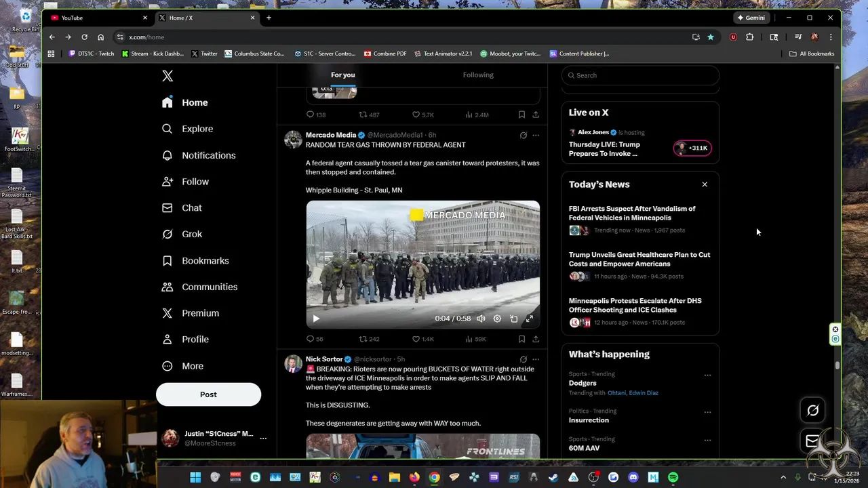Screen dimensions: 868x488
Task: Reload the page
Action: coord(84,37)
